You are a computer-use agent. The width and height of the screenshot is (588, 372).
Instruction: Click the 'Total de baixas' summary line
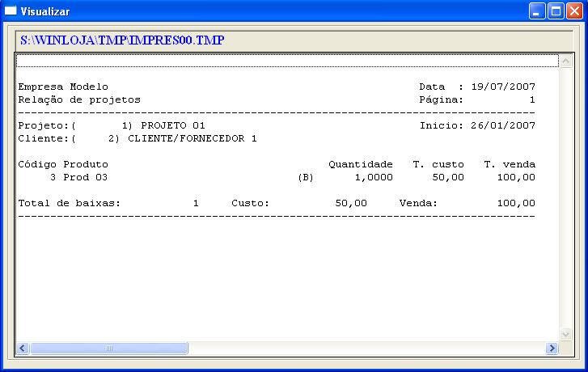[x=69, y=203]
